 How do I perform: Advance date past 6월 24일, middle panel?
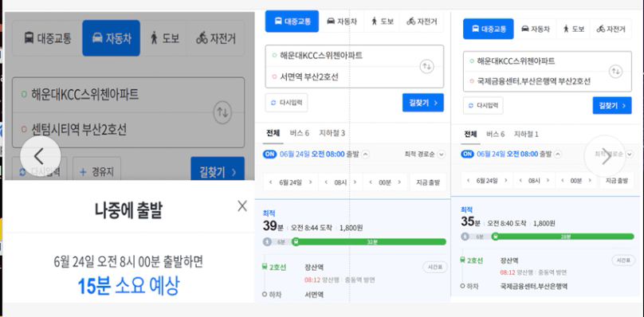pos(311,182)
